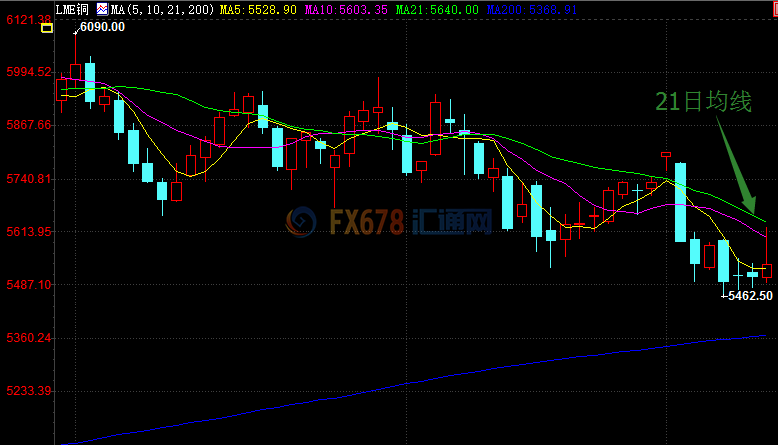778x445 pixels.
Task: Click the 6090.00 high price label
Action: point(102,27)
